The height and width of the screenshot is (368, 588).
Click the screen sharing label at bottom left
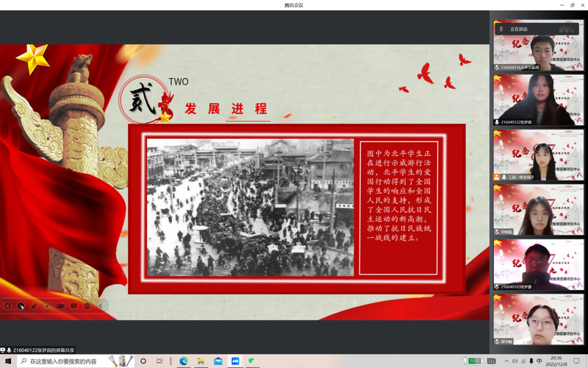38,350
